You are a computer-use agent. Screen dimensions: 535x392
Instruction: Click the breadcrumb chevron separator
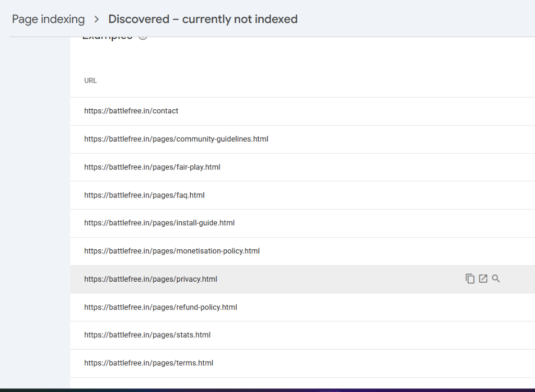tap(97, 19)
